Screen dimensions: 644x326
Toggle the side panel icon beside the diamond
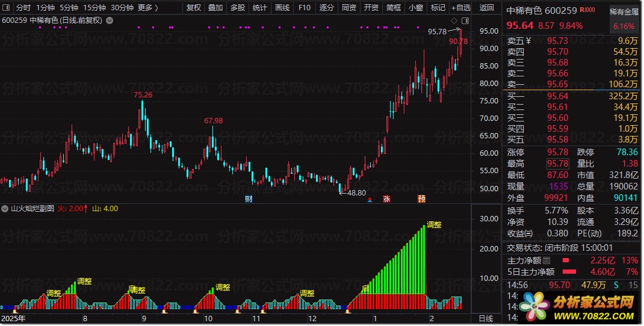465,20
